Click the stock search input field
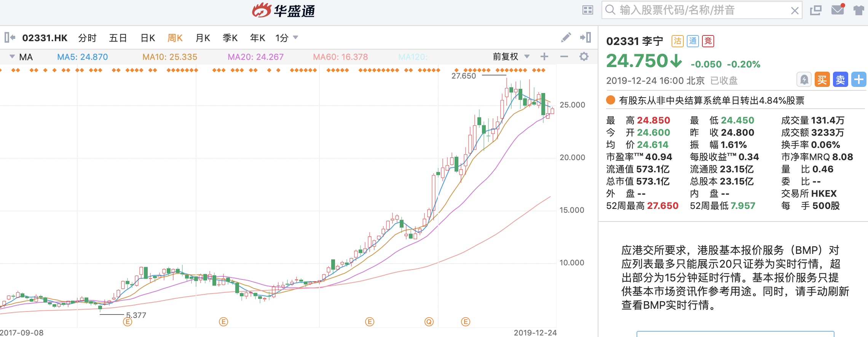Viewport: 868px width, 337px height. pos(700,10)
